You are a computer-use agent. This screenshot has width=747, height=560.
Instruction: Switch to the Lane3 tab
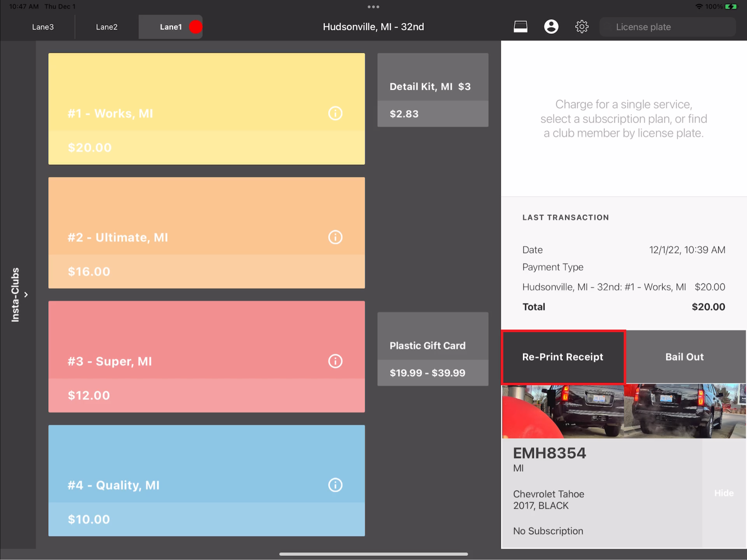pos(43,27)
